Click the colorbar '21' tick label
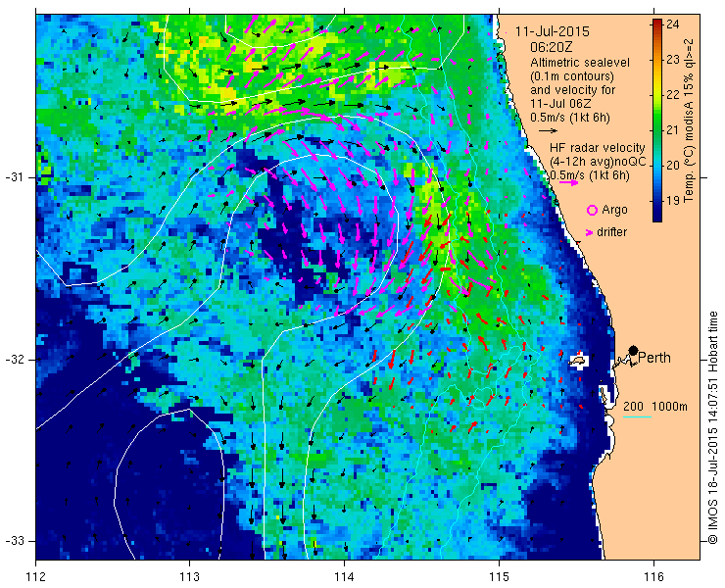 [x=673, y=129]
